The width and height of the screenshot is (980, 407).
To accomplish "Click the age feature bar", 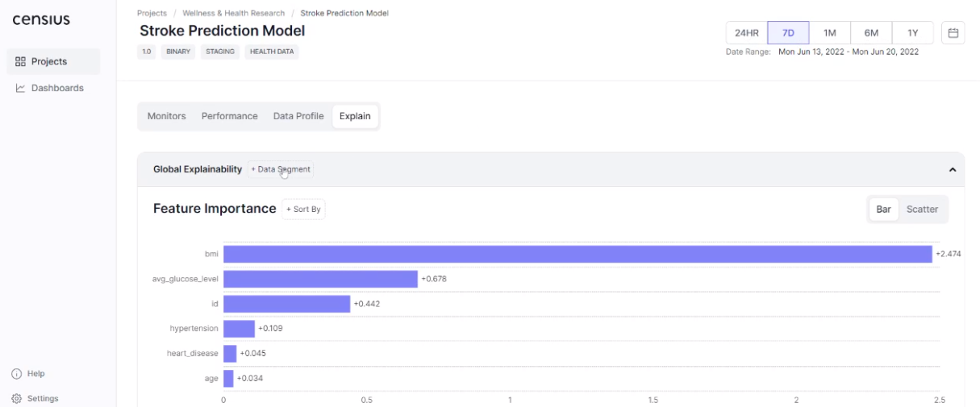I will (x=228, y=379).
